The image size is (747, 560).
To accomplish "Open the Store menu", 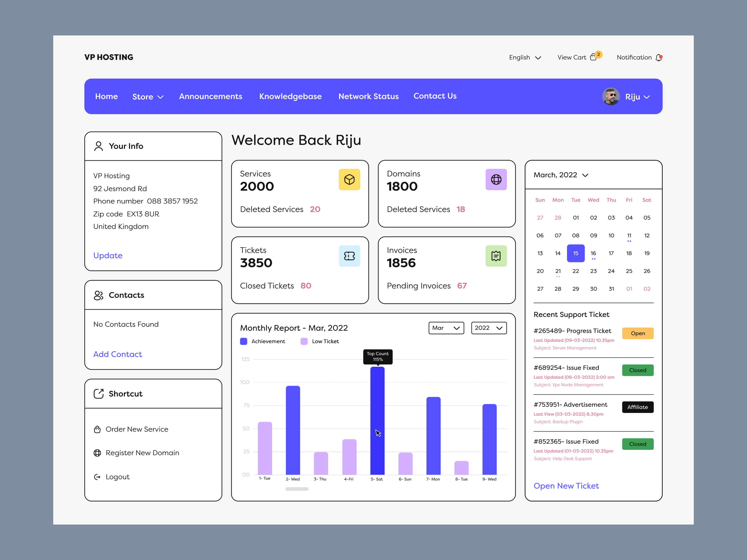I will [148, 97].
